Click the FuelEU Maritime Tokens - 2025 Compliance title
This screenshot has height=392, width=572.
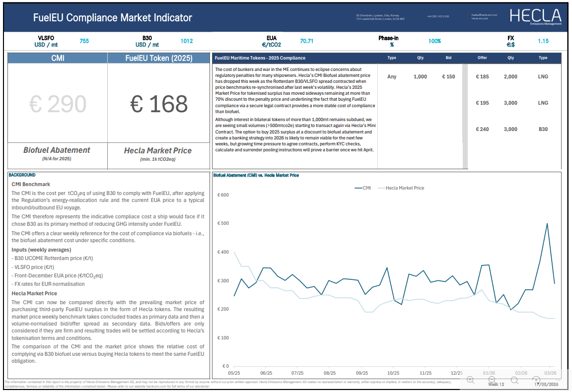(260, 58)
